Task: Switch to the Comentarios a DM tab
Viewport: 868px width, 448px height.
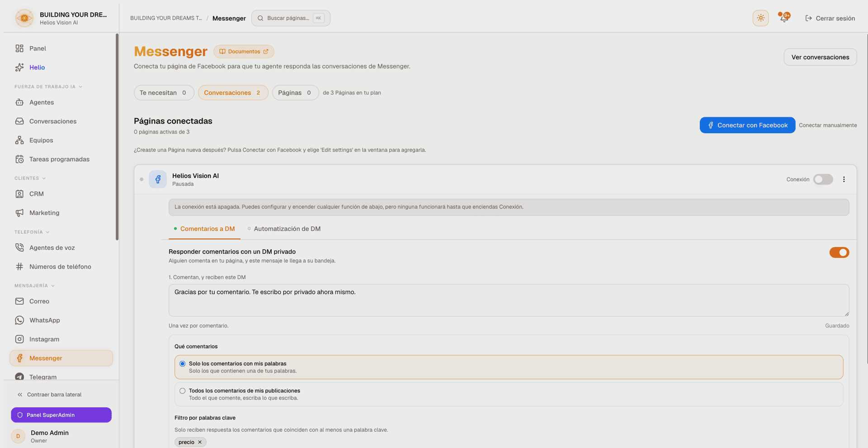Action: click(204, 229)
